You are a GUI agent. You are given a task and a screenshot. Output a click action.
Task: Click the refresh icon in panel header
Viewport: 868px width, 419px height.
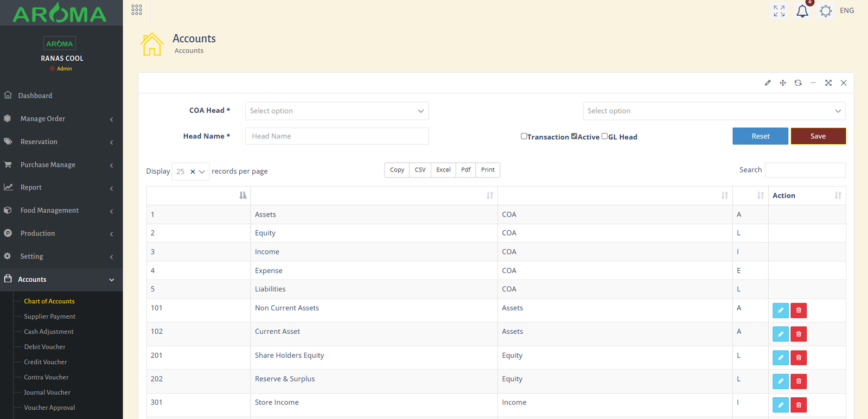click(x=798, y=83)
